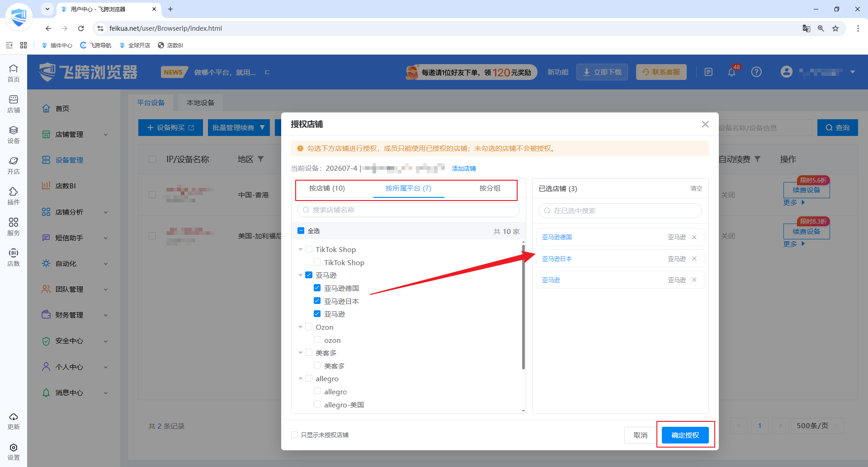
Task: Click the 在已选中搜索 search field
Action: click(620, 210)
